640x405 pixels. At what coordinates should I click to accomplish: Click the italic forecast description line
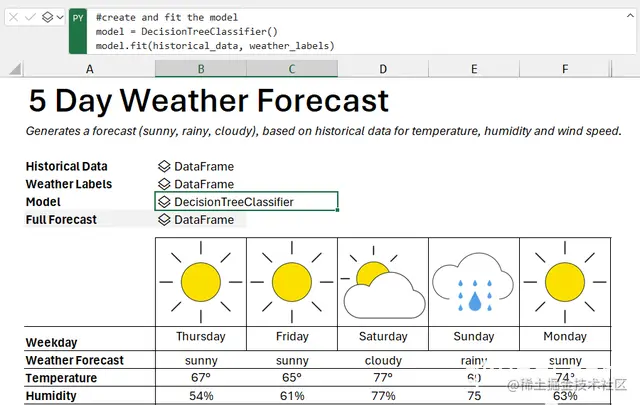pos(323,131)
